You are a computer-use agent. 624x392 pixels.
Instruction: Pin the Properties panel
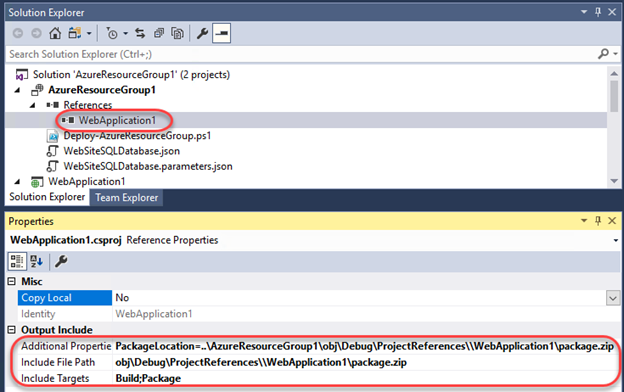(x=598, y=220)
